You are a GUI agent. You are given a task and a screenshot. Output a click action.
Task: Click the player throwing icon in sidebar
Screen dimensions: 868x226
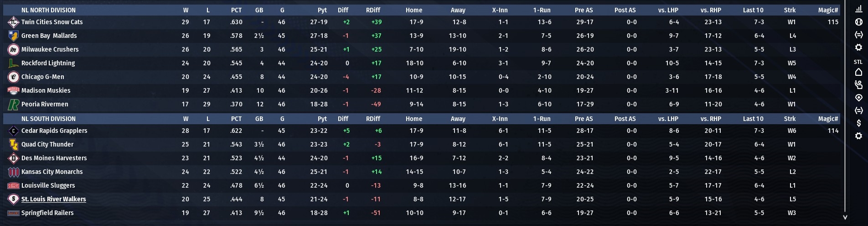click(x=858, y=84)
